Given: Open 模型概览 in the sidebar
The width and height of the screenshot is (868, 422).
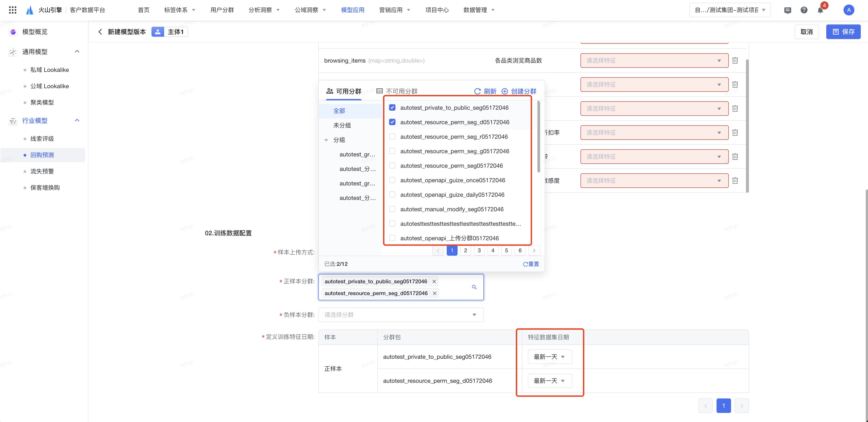Looking at the screenshot, I should 35,32.
